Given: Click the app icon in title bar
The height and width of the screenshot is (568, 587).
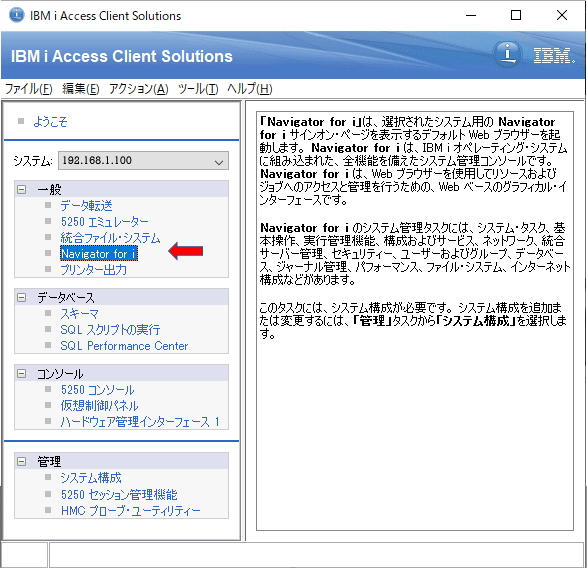Looking at the screenshot, I should point(16,15).
